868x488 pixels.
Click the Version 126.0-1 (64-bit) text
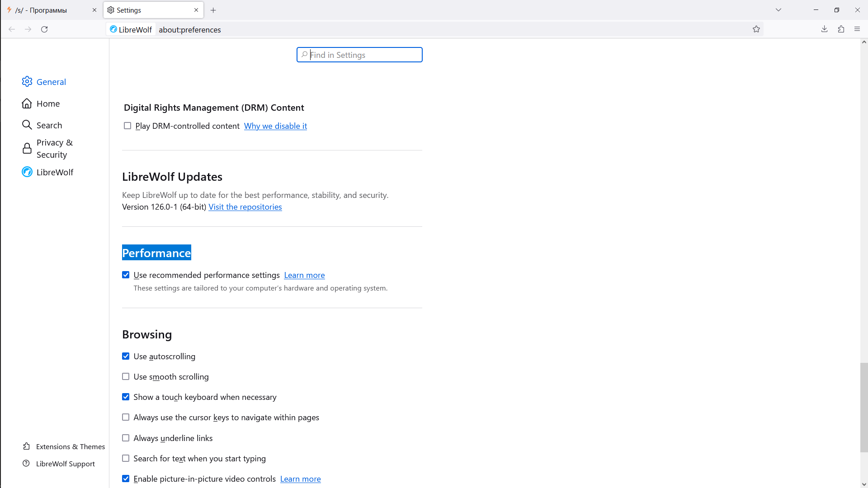click(x=164, y=207)
